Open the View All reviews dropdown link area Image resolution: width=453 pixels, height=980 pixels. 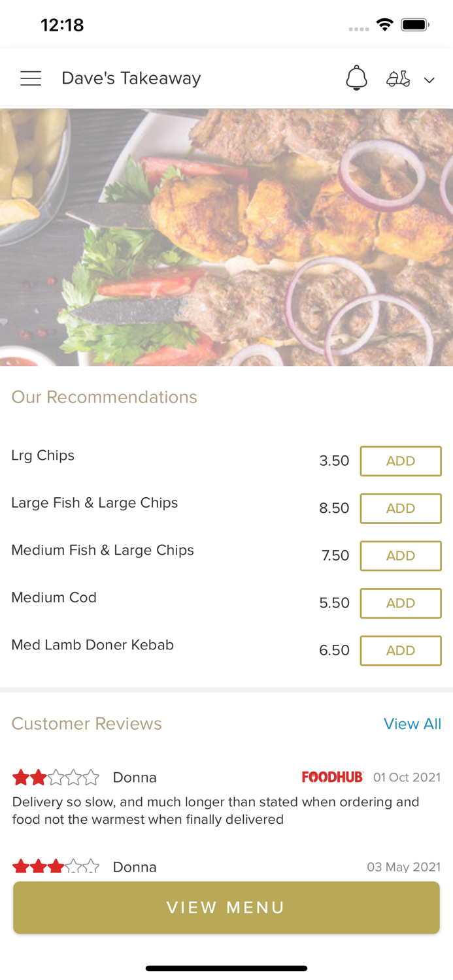(412, 724)
